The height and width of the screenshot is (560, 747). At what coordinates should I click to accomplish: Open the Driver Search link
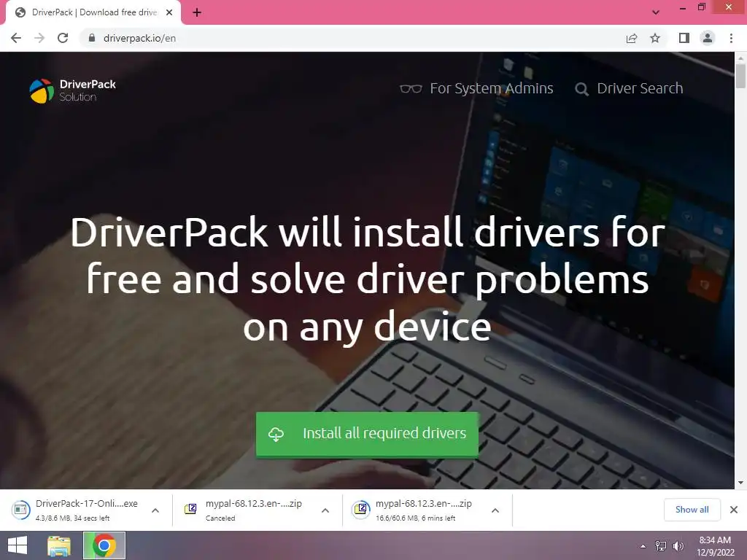click(640, 88)
